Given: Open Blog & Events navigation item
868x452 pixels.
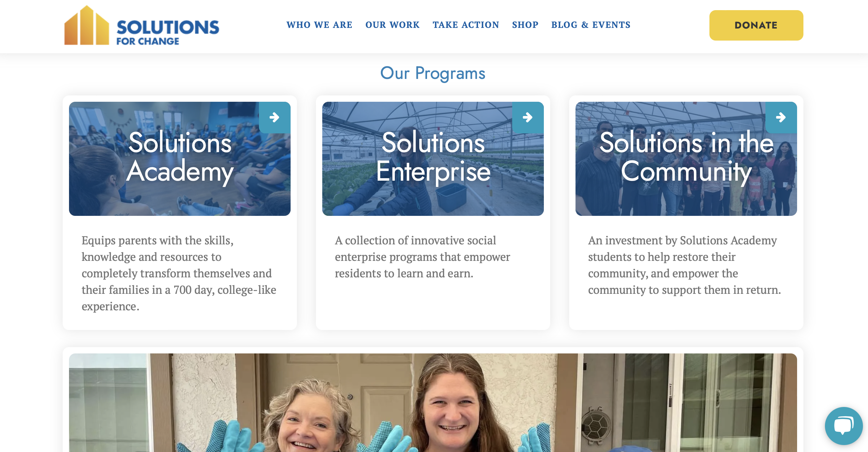Looking at the screenshot, I should click(x=590, y=25).
